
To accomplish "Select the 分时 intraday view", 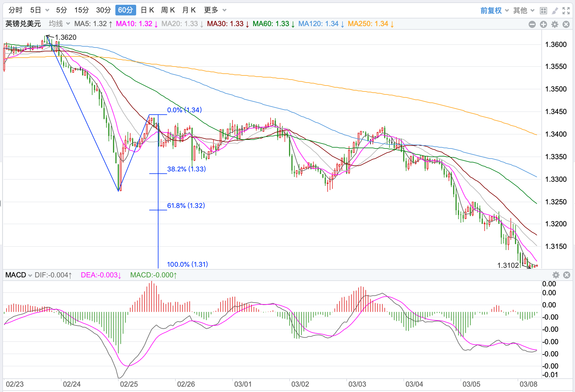I will pyautogui.click(x=15, y=10).
